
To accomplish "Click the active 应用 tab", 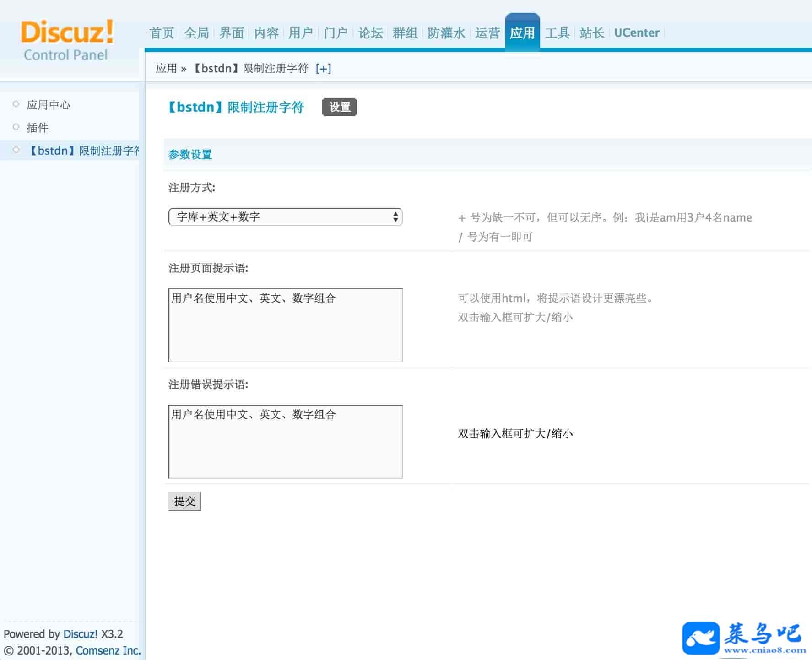I will (x=522, y=33).
